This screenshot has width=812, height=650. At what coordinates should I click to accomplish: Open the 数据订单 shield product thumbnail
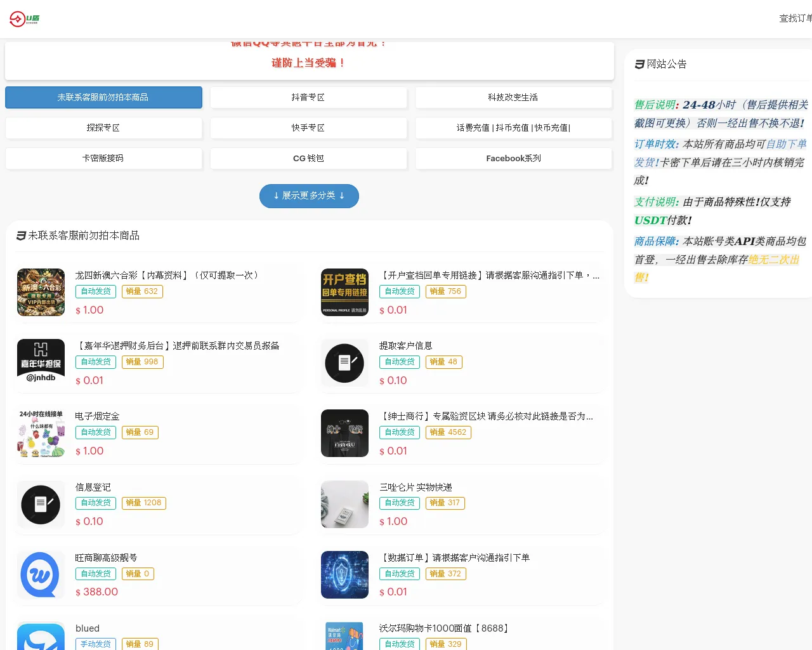(344, 574)
